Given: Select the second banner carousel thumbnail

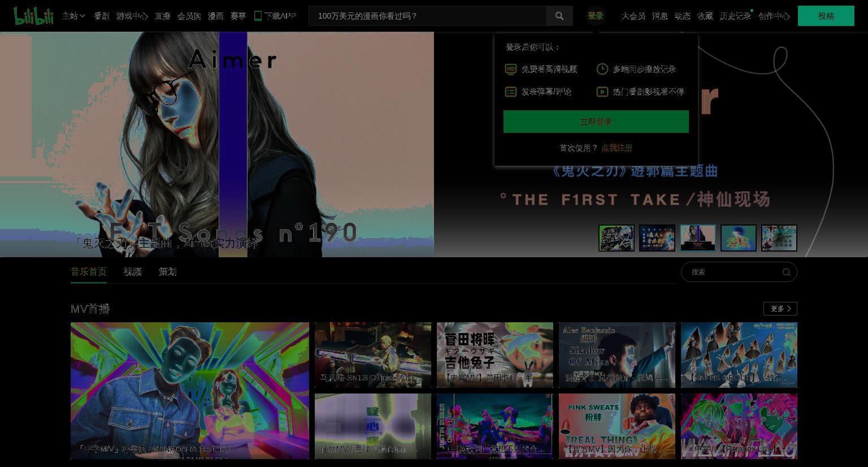Looking at the screenshot, I should [x=657, y=238].
